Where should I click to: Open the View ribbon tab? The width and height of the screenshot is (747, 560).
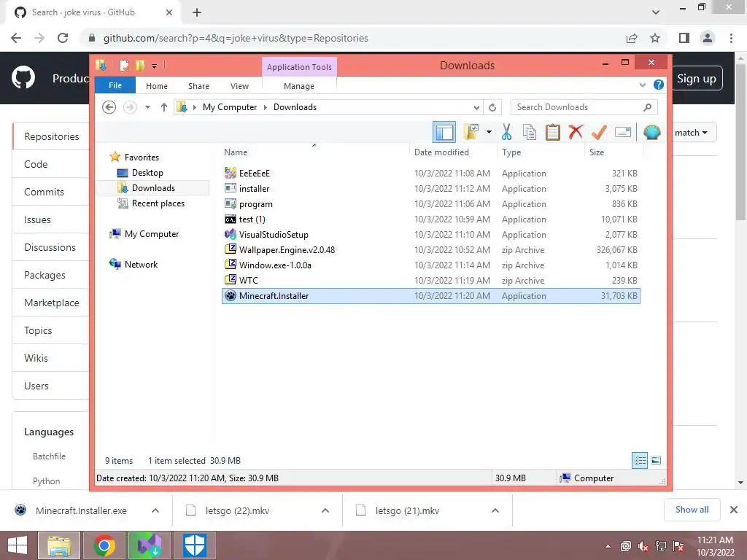pos(239,86)
